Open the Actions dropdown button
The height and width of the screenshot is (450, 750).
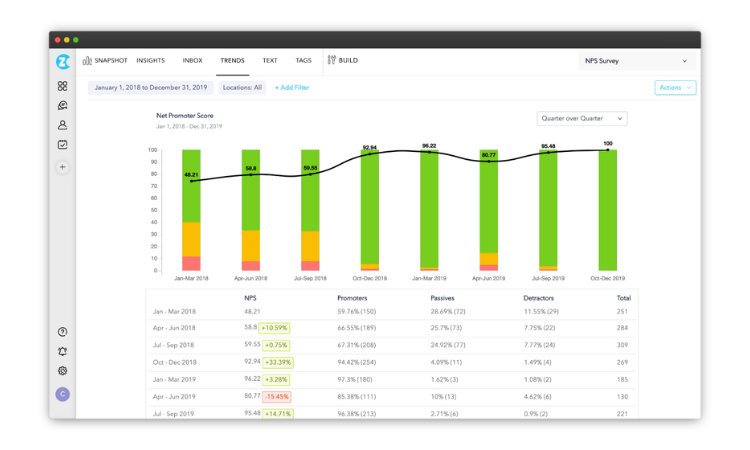click(x=675, y=88)
